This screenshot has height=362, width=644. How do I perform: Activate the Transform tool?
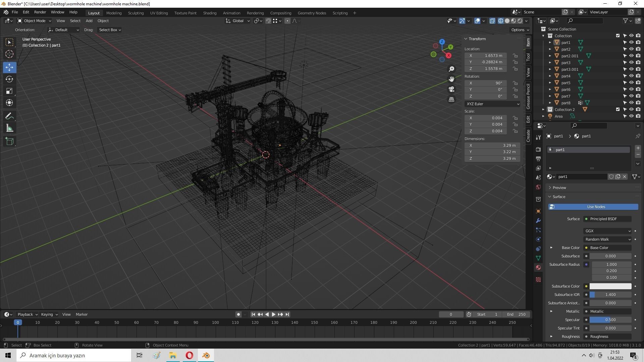point(9,103)
